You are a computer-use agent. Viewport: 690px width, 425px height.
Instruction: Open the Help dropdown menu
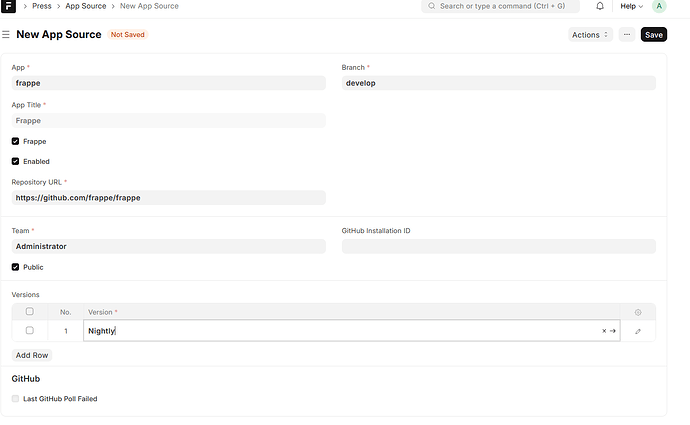[x=631, y=6]
